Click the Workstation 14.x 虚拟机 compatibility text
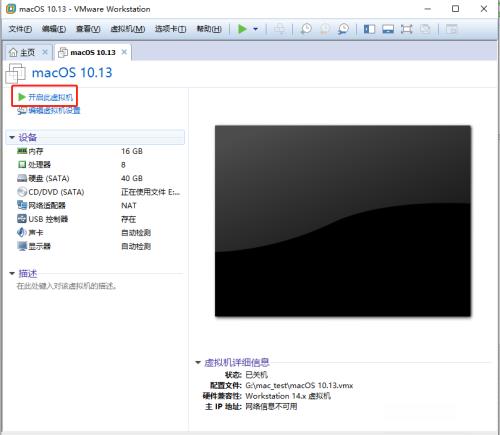Viewport: 500px width, 435px height. pos(288,396)
